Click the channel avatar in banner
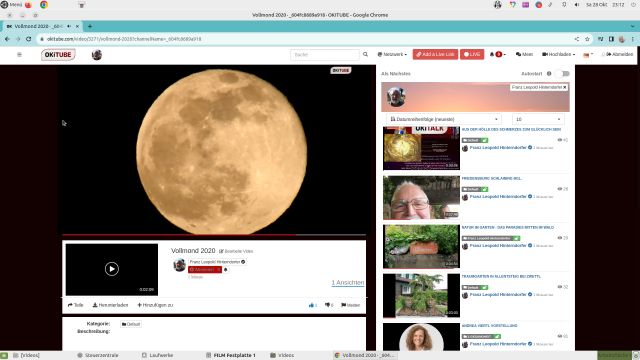 point(396,97)
